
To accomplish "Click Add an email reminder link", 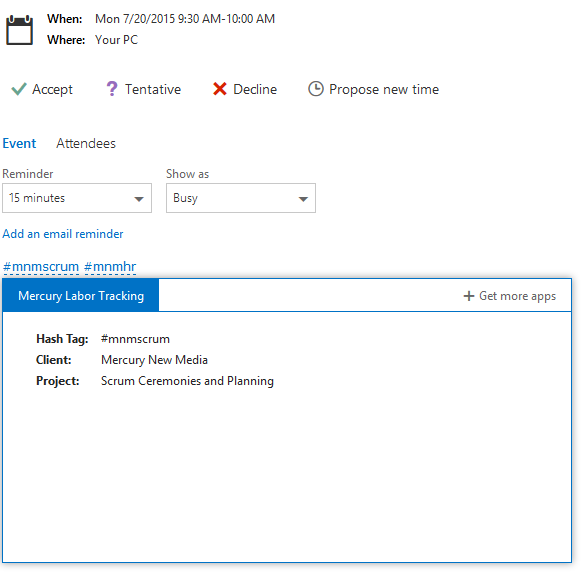I will click(63, 234).
